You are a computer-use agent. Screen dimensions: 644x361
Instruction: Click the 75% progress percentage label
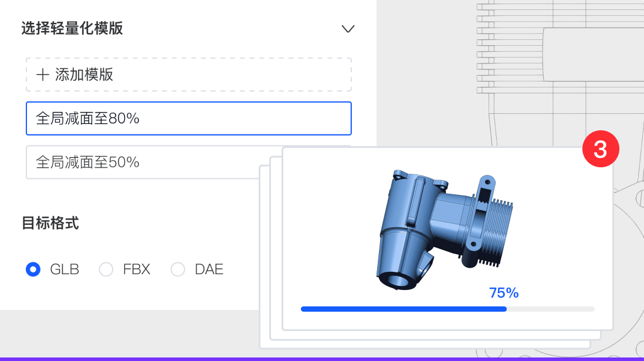click(504, 292)
